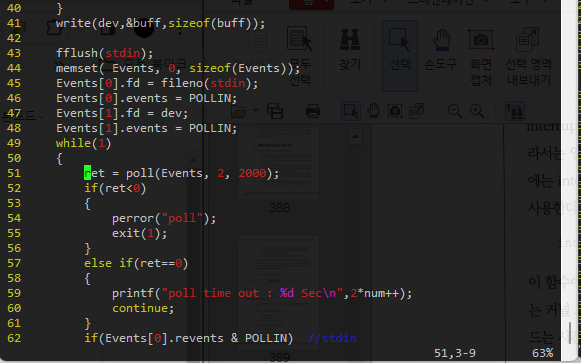Click the thumbnail panel scroll-up arrow
This screenshot has height=363, width=581.
point(355,137)
